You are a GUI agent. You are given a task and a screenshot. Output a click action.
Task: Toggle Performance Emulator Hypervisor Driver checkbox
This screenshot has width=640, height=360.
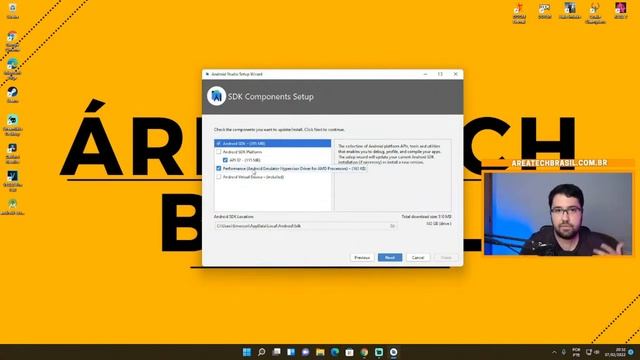coord(219,168)
